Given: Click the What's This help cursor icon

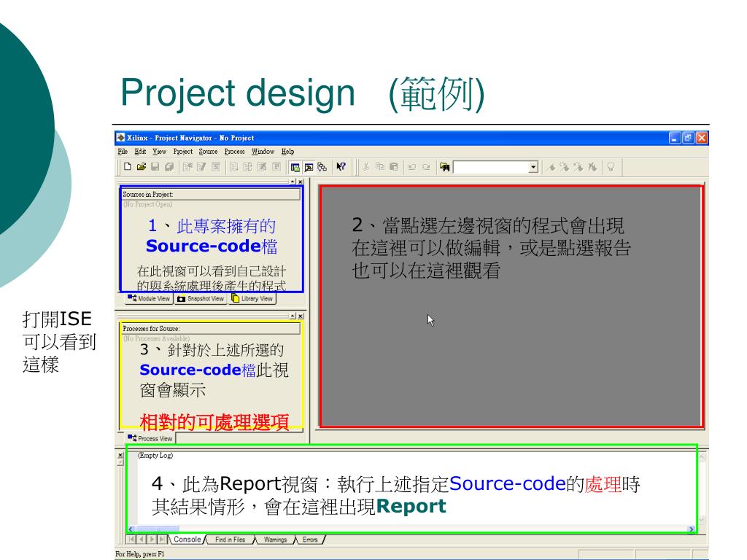Looking at the screenshot, I should pyautogui.click(x=341, y=167).
